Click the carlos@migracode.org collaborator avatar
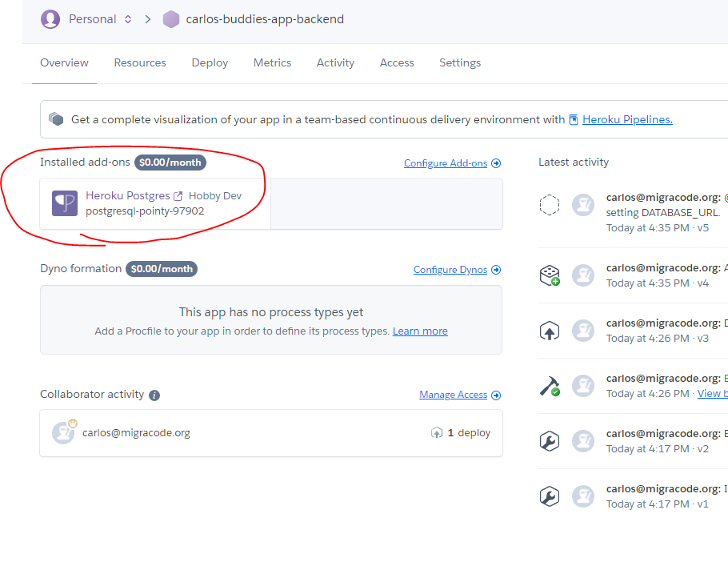This screenshot has height=574, width=728. (x=63, y=433)
